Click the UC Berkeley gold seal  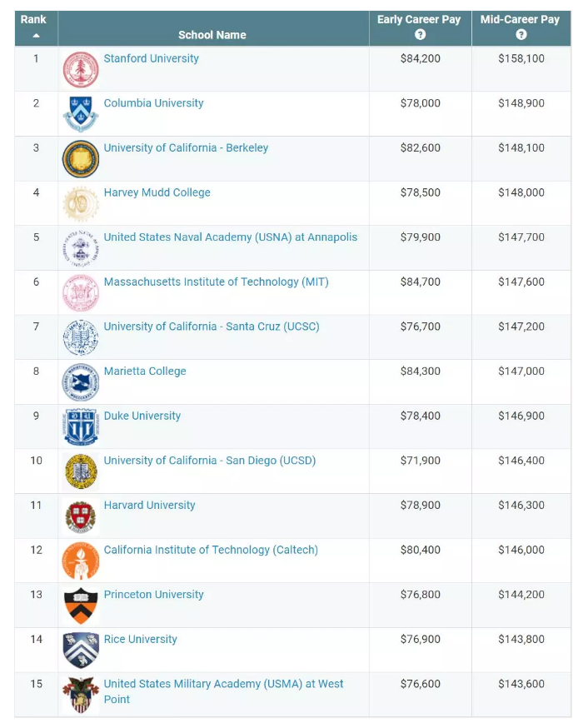[x=81, y=159]
